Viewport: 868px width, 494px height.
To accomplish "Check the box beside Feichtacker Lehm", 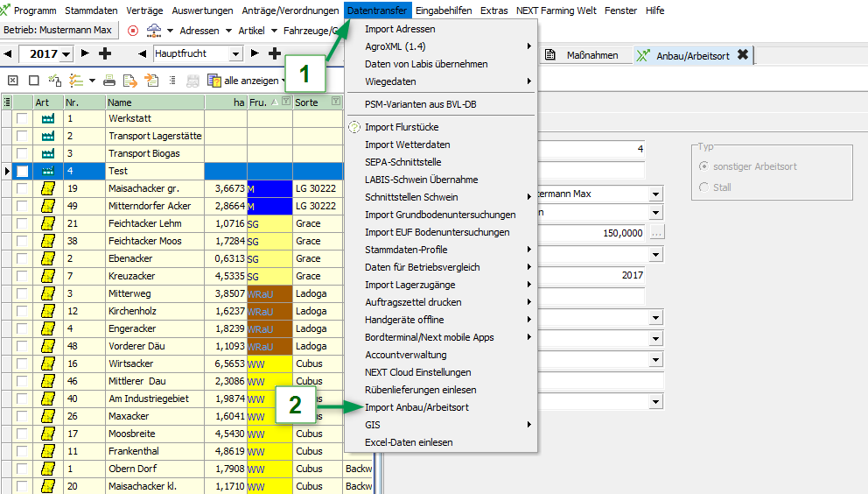I will pos(22,223).
